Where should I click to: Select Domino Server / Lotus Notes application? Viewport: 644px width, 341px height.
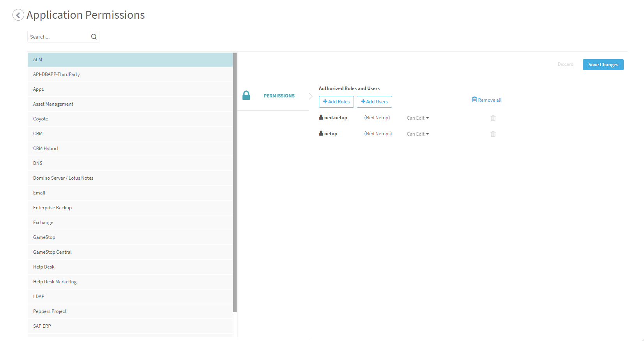pos(63,178)
